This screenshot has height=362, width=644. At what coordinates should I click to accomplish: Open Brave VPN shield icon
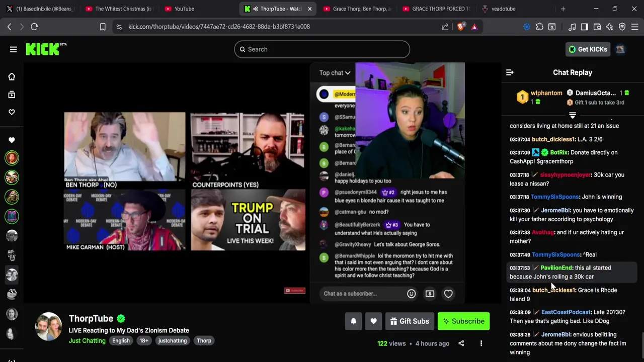tap(622, 27)
